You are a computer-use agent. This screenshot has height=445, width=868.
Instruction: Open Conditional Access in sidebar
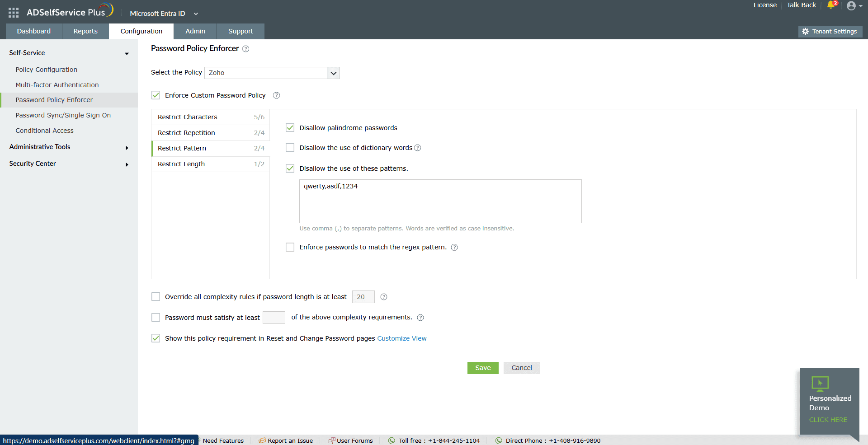point(44,131)
